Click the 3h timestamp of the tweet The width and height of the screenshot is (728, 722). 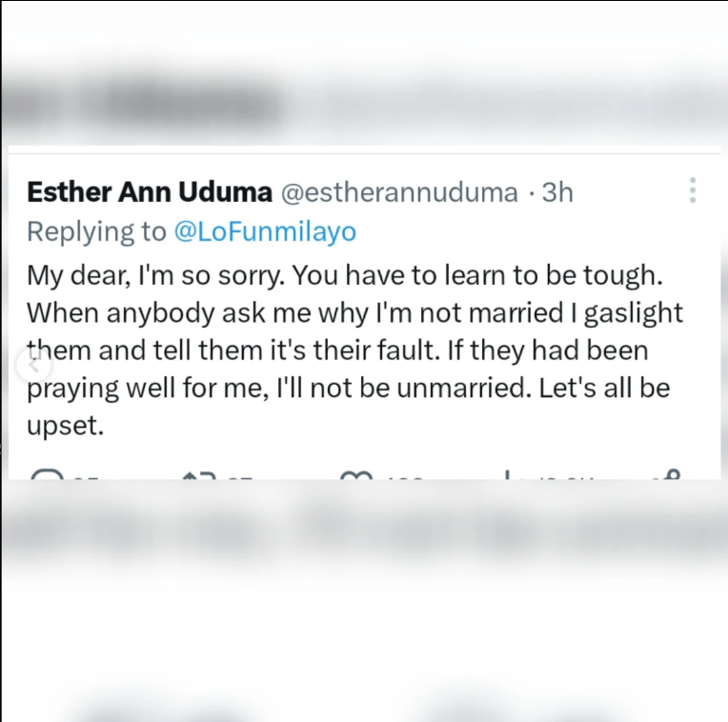557,192
